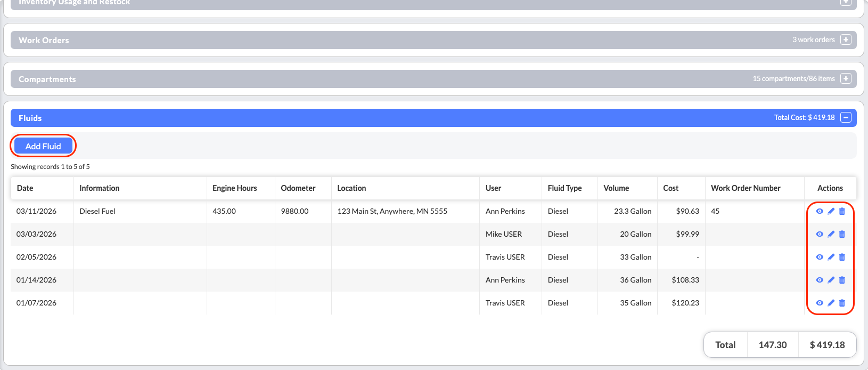The height and width of the screenshot is (370, 868).
Task: Click the 9880.00 odometer value
Action: tap(294, 211)
